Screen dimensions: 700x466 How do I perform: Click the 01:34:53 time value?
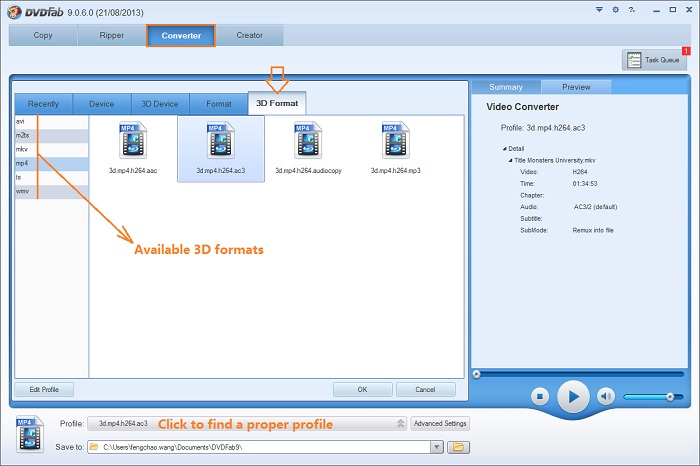585,183
